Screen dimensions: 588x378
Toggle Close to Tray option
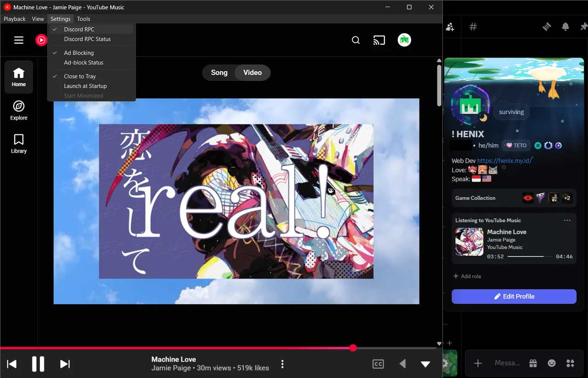(x=91, y=76)
